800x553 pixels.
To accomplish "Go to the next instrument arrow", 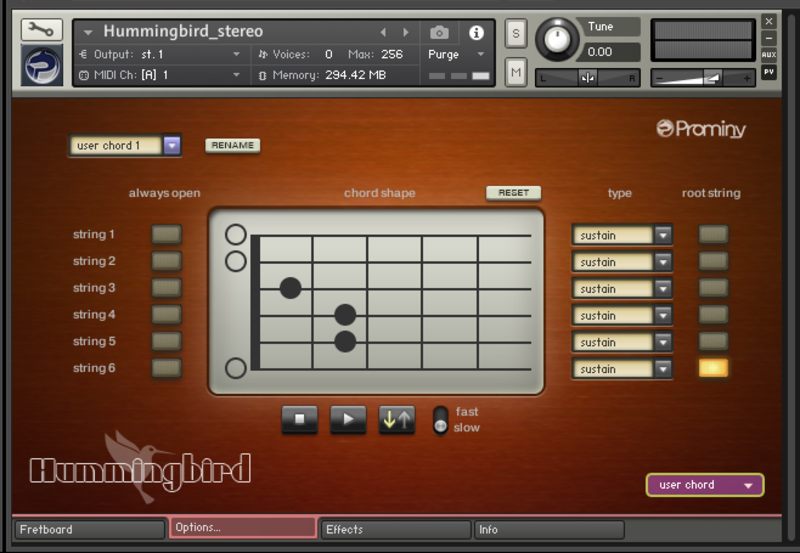I will [x=406, y=33].
